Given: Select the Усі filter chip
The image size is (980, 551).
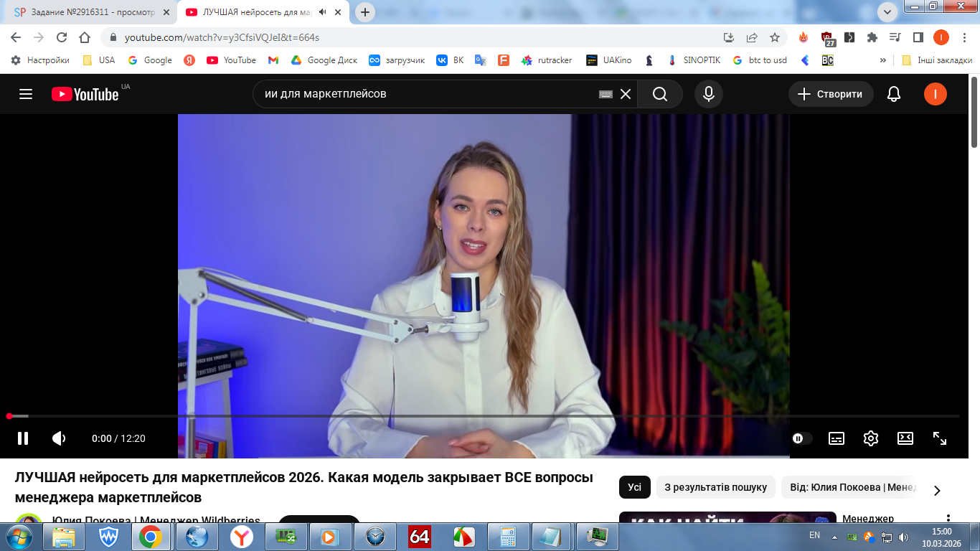Looking at the screenshot, I should tap(635, 487).
